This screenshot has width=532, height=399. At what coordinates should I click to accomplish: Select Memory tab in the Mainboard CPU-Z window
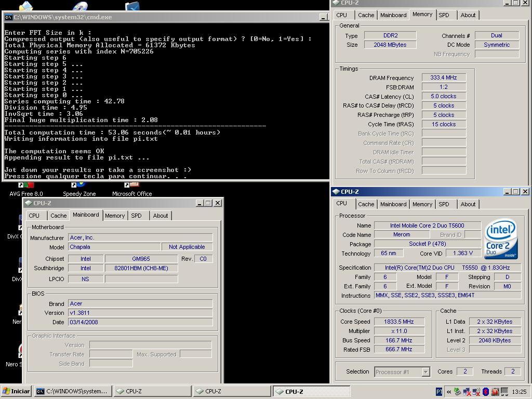(115, 216)
